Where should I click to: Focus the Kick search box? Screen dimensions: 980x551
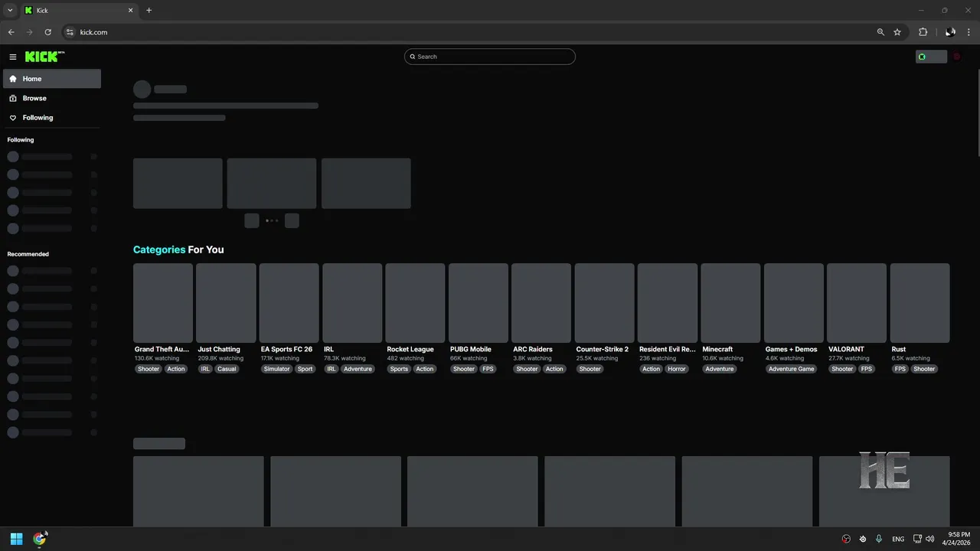click(x=490, y=57)
